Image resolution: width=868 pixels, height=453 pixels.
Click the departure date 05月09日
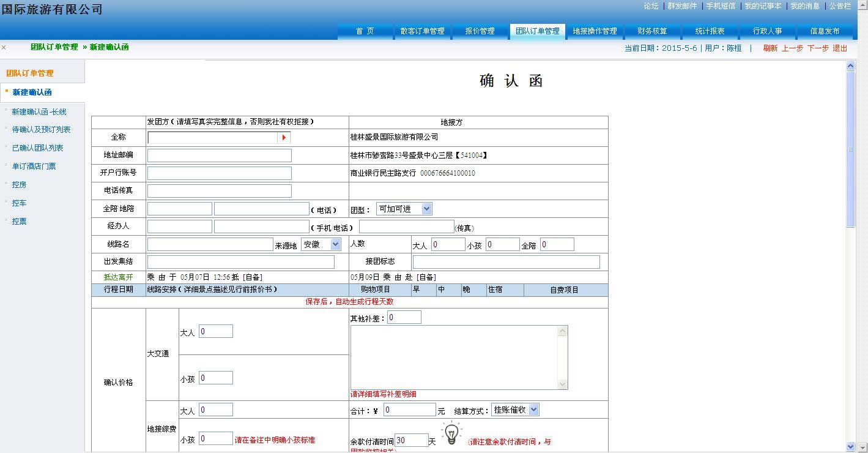(365, 277)
